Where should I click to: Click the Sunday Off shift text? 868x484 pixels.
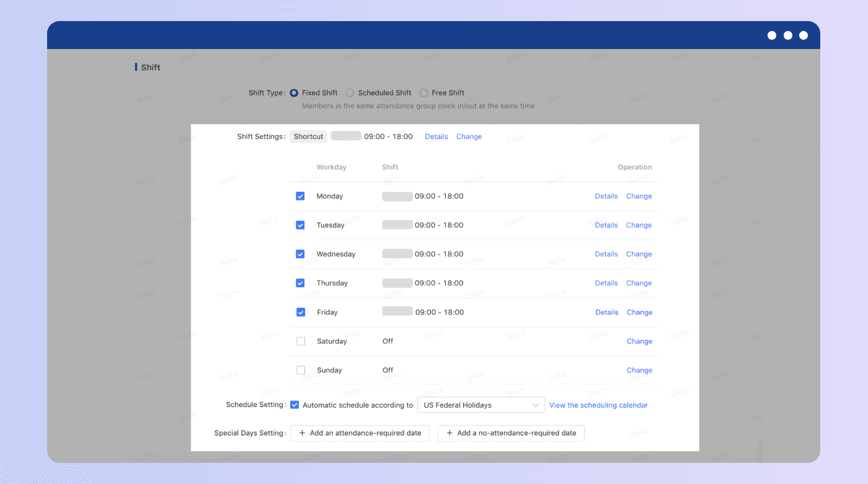click(387, 370)
